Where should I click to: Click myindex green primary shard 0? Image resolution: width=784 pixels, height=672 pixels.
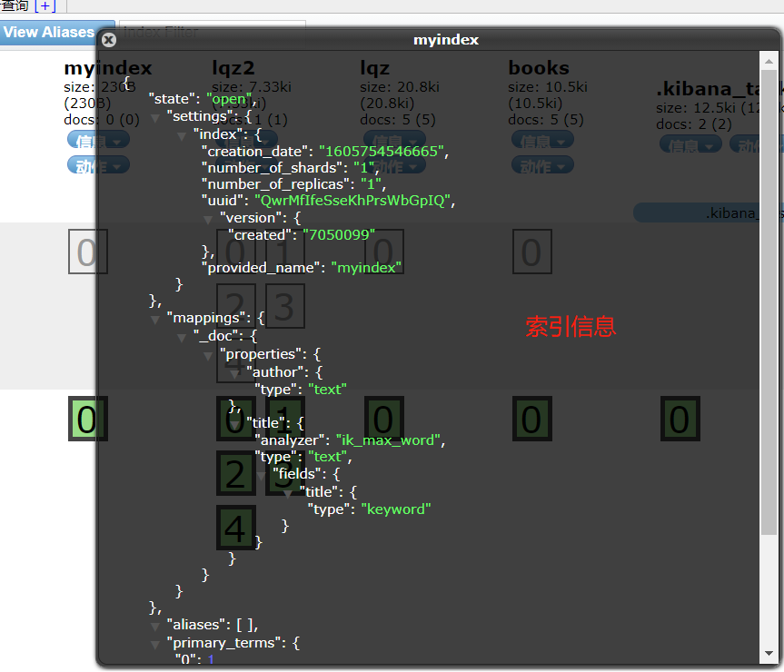[x=88, y=419]
